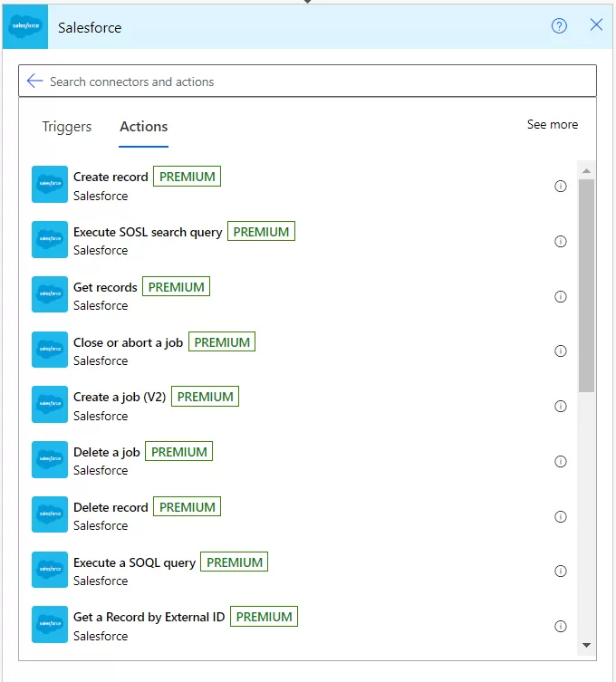Open info for Close or abort a job

pyautogui.click(x=560, y=351)
